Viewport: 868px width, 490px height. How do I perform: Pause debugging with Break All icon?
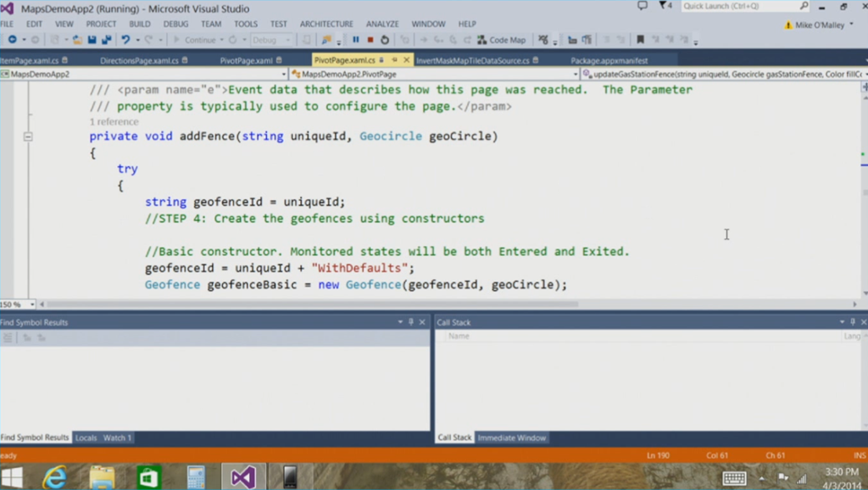point(356,40)
